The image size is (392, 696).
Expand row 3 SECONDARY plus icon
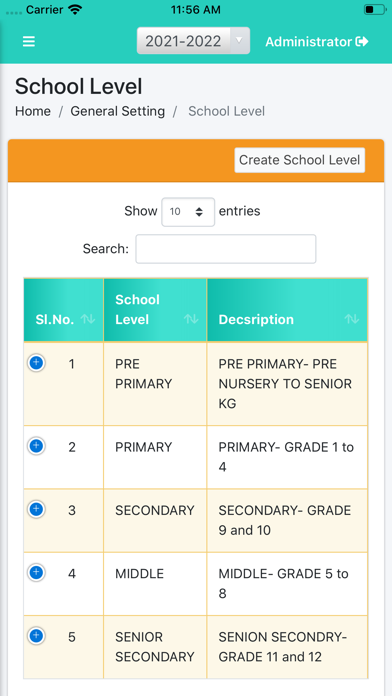(x=36, y=510)
